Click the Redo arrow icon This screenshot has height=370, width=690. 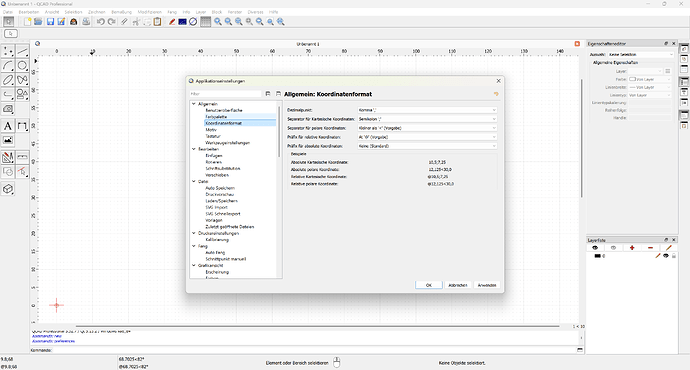[112, 22]
